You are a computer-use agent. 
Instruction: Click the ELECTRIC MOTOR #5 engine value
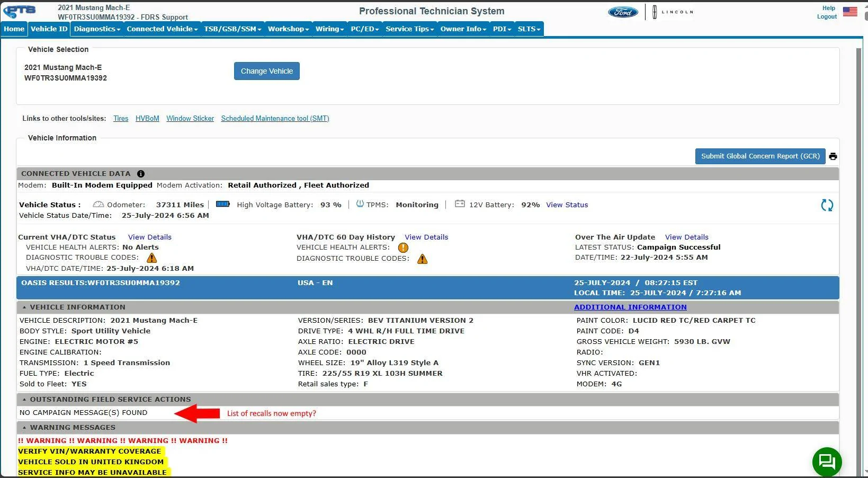point(96,342)
